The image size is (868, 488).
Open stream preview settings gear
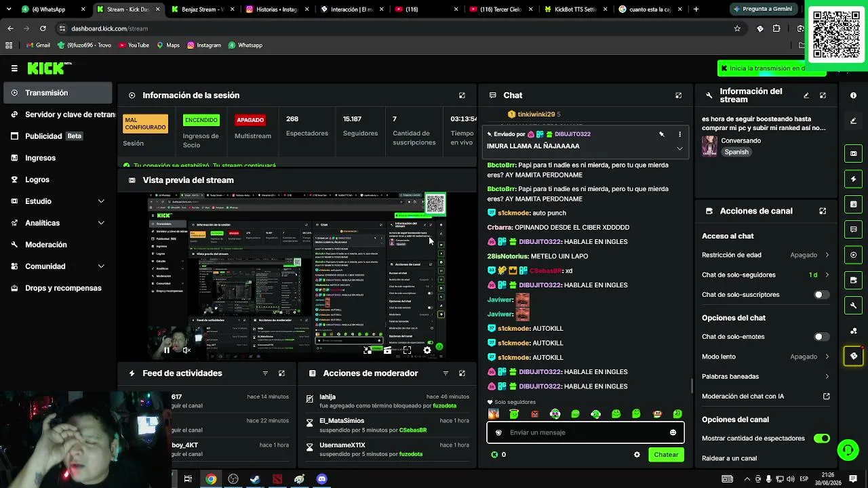427,350
